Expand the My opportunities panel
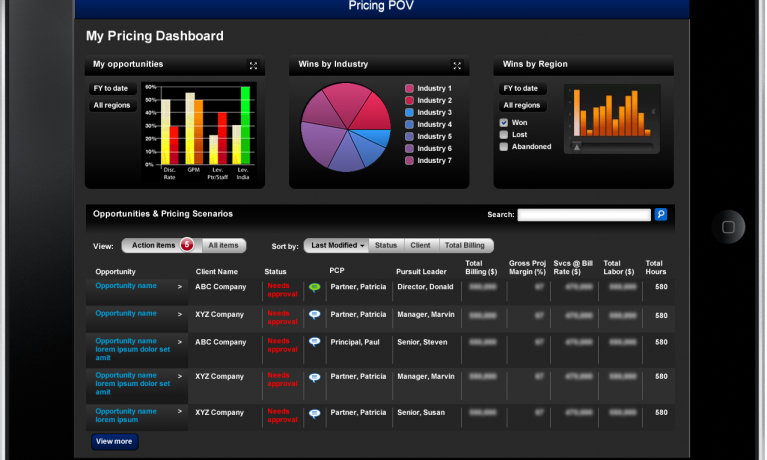767x460 pixels. coord(253,66)
